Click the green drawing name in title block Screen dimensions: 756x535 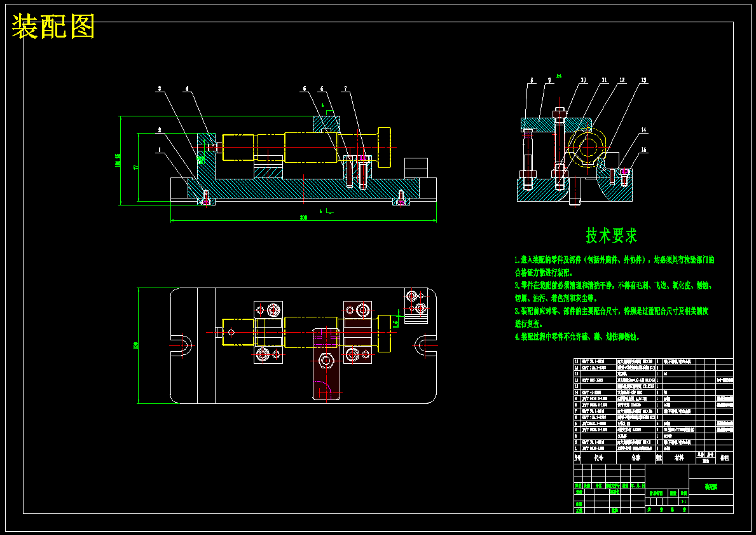(711, 487)
